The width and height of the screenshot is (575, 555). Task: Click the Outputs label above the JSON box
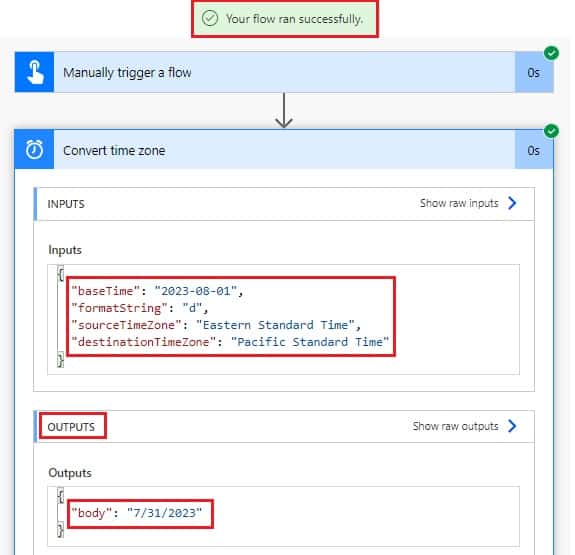tap(70, 473)
